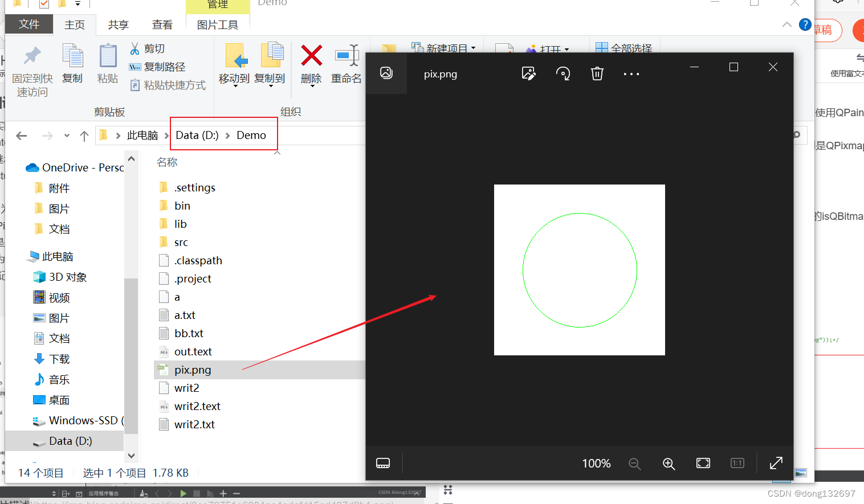The width and height of the screenshot is (864, 504).
Task: Expand chevron after This PC breadcrumb
Action: tap(167, 136)
